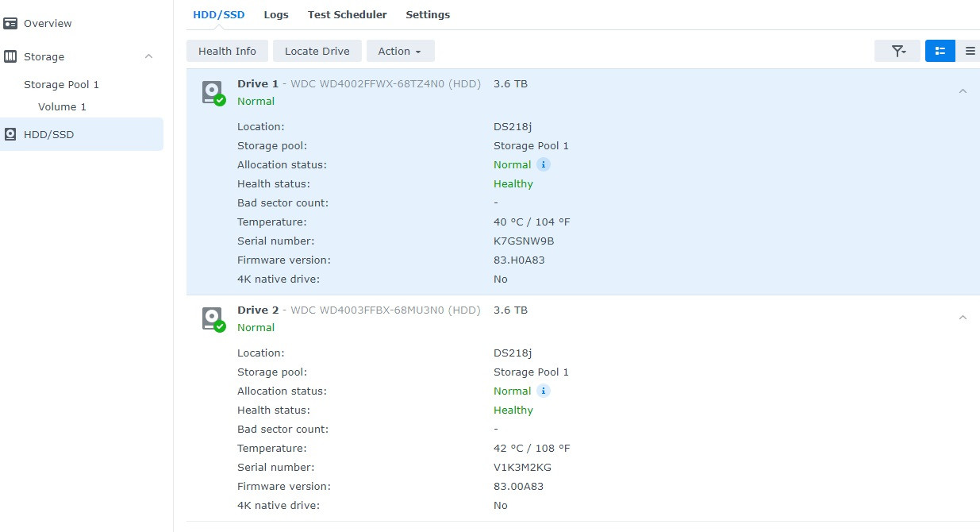Open the Overview section icon in sidebar
The width and height of the screenshot is (980, 532).
11,23
